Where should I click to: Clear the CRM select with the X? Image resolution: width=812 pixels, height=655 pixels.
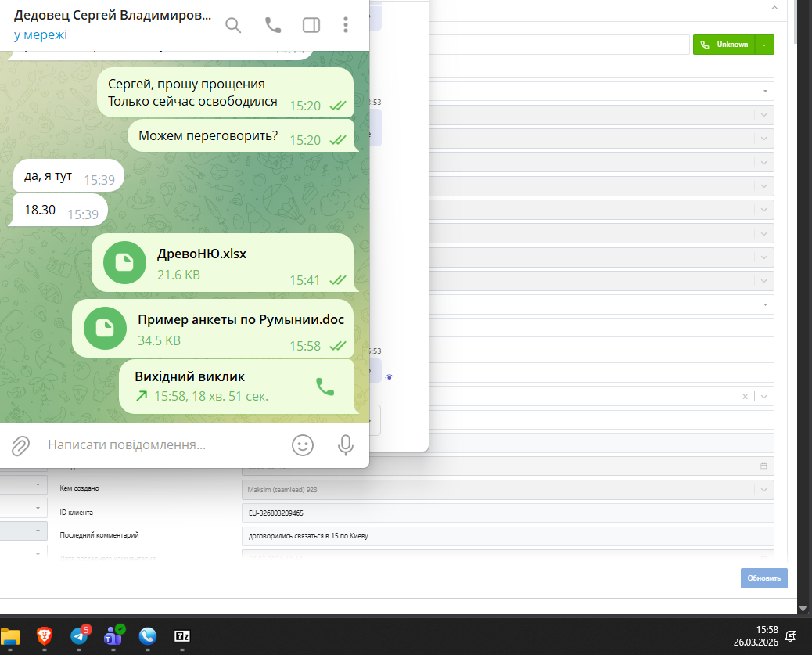click(x=746, y=397)
